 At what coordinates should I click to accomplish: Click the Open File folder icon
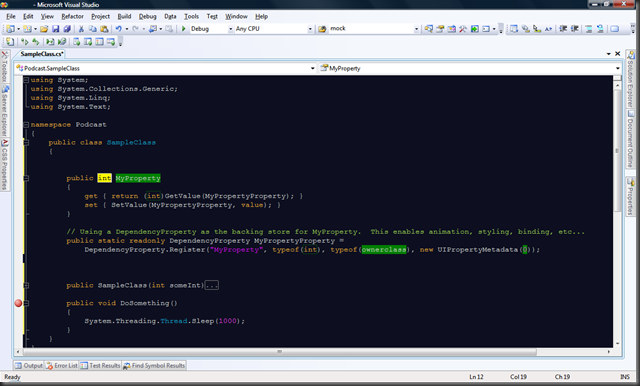coord(44,29)
